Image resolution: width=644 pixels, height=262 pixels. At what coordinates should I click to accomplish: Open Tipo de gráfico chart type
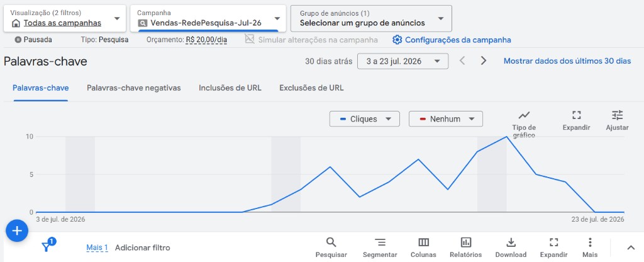[x=524, y=115]
